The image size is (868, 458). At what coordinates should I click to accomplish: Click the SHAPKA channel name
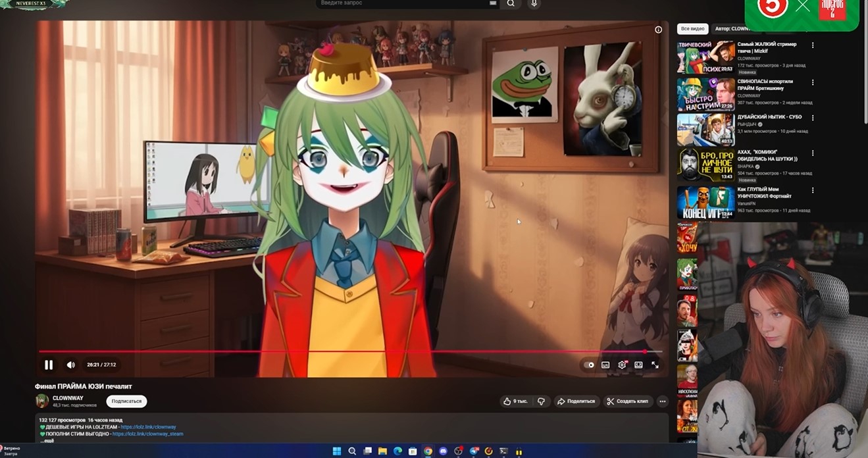pyautogui.click(x=746, y=166)
